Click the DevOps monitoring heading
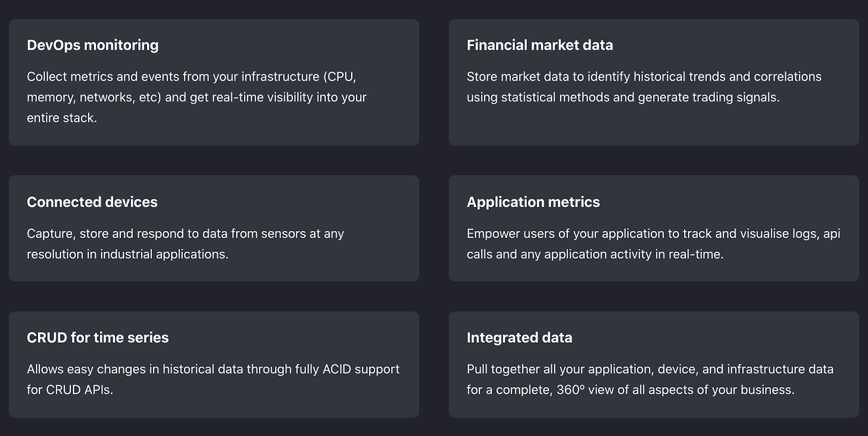This screenshot has width=868, height=436. (92, 45)
